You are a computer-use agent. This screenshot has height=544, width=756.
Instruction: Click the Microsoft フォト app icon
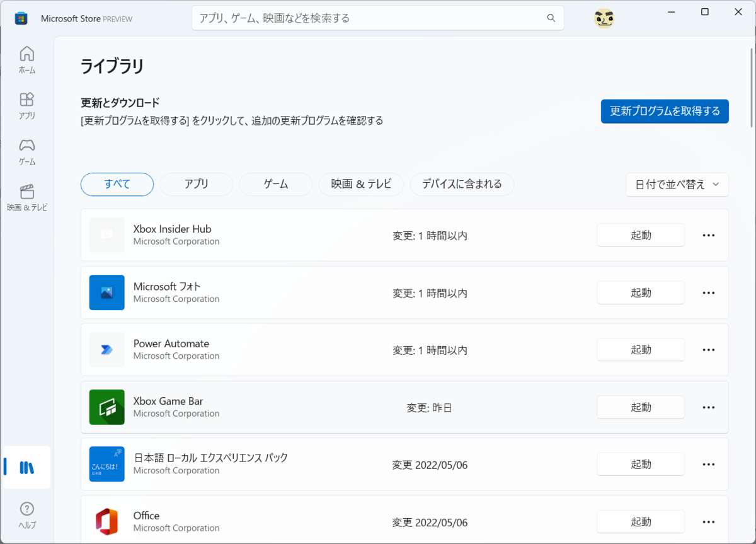pos(107,292)
